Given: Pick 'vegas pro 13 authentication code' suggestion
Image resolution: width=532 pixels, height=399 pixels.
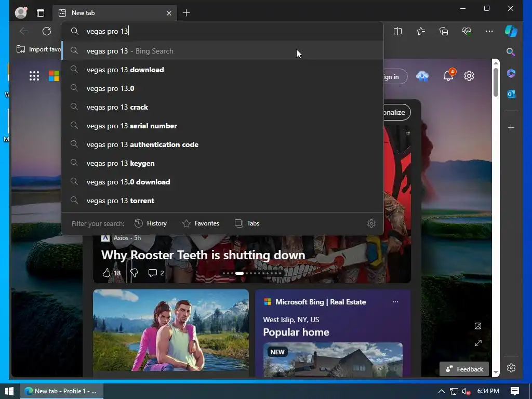Looking at the screenshot, I should (x=222, y=144).
